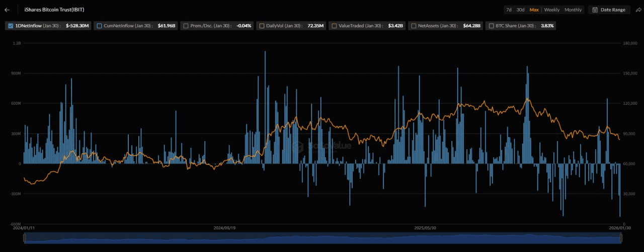Go back using the left arrow icon
The height and width of the screenshot is (252, 644).
(x=7, y=10)
